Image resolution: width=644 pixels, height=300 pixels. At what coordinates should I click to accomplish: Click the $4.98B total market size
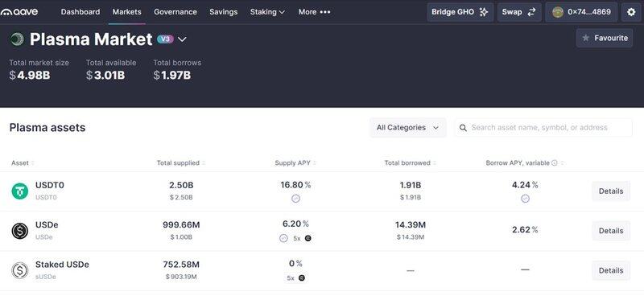(30, 75)
